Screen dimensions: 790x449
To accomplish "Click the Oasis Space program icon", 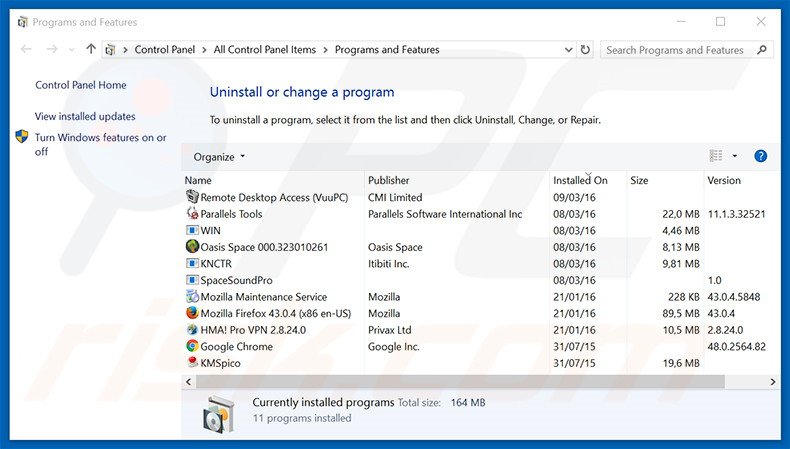I will tap(192, 246).
